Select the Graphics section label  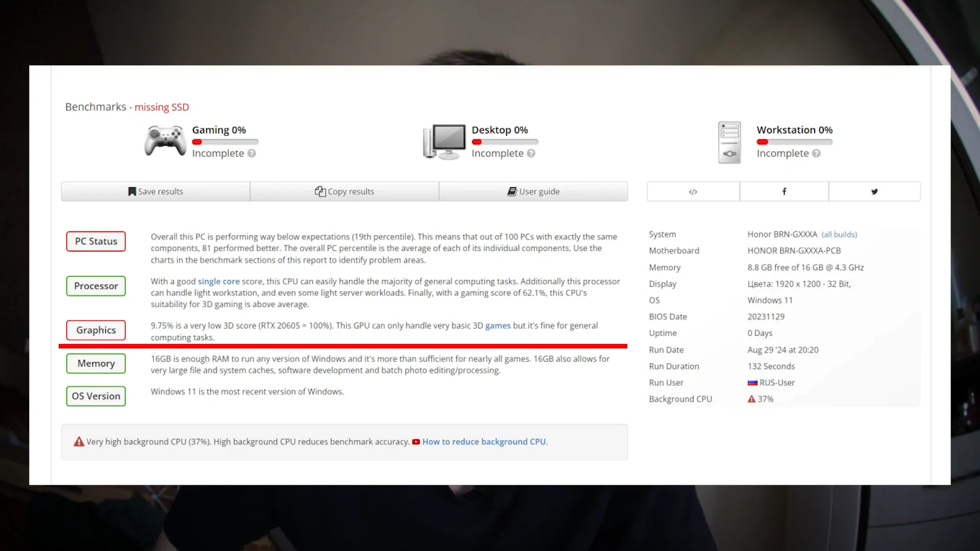coord(96,330)
